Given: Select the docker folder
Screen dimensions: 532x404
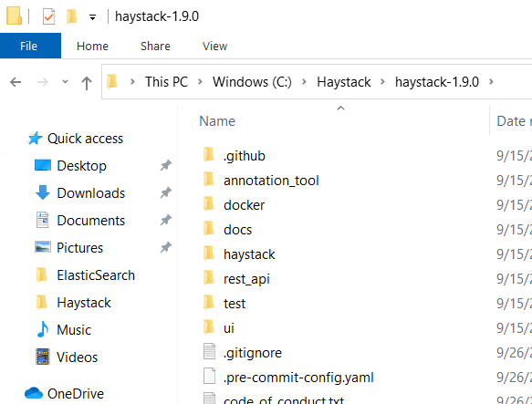Looking at the screenshot, I should [244, 205].
